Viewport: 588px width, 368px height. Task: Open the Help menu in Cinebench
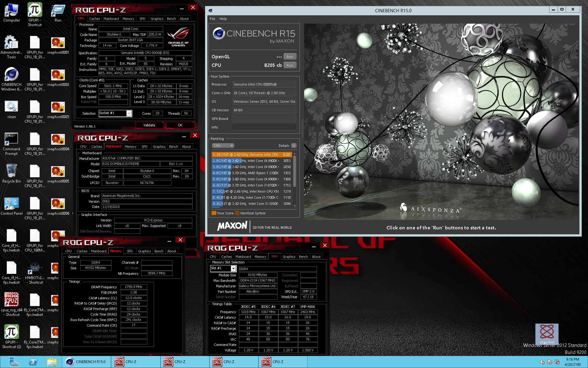click(223, 19)
